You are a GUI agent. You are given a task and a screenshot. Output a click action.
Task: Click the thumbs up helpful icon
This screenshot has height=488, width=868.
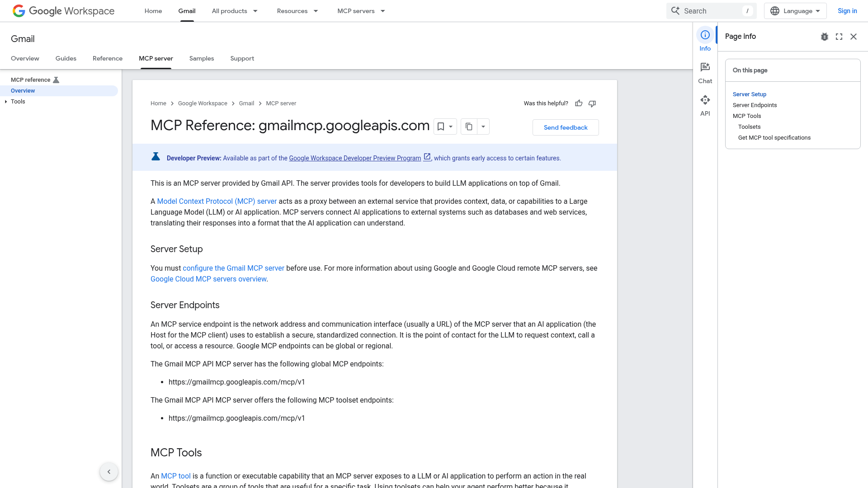[x=579, y=103]
